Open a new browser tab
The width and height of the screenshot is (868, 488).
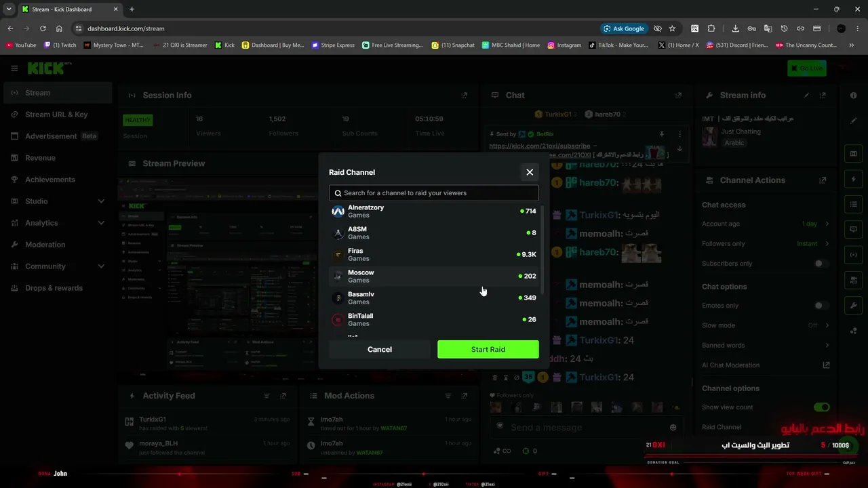132,9
